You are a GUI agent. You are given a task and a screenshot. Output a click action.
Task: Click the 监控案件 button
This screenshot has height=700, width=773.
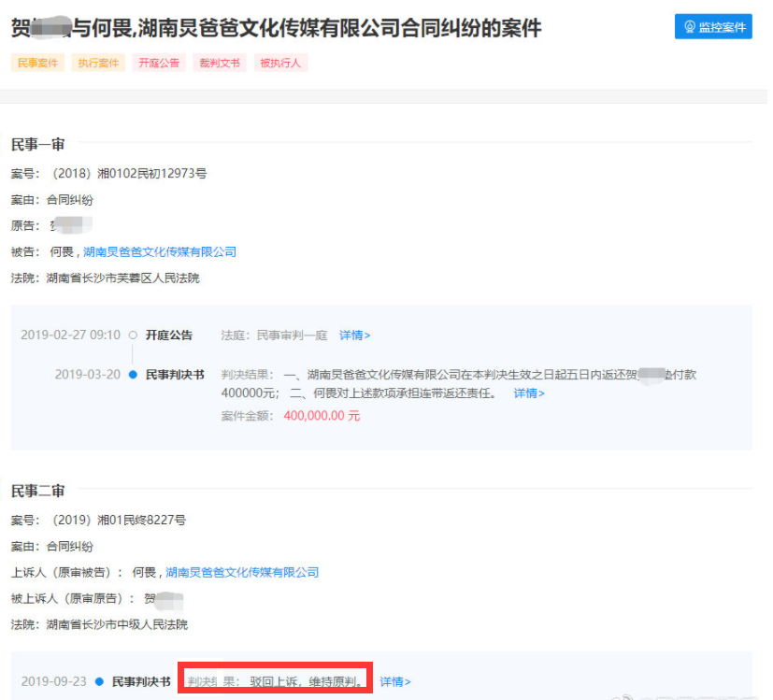click(713, 26)
